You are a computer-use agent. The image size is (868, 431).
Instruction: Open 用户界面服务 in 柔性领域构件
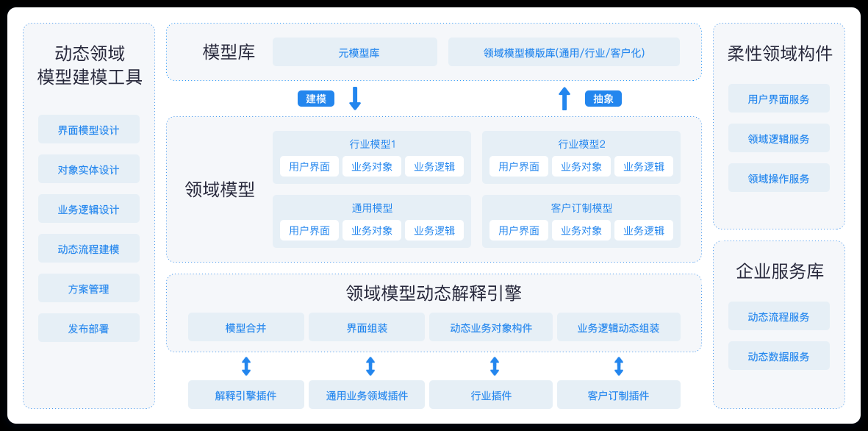pos(779,99)
